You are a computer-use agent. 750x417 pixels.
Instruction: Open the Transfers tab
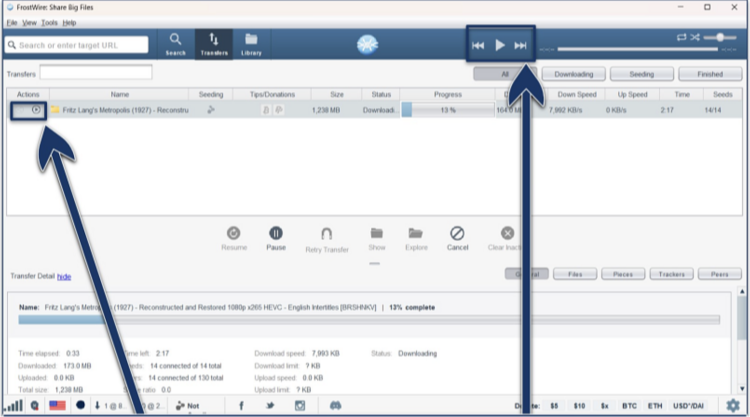click(x=214, y=44)
